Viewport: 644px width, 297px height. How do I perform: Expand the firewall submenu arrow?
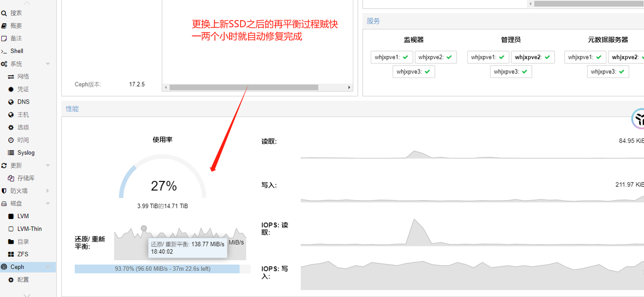(48, 191)
